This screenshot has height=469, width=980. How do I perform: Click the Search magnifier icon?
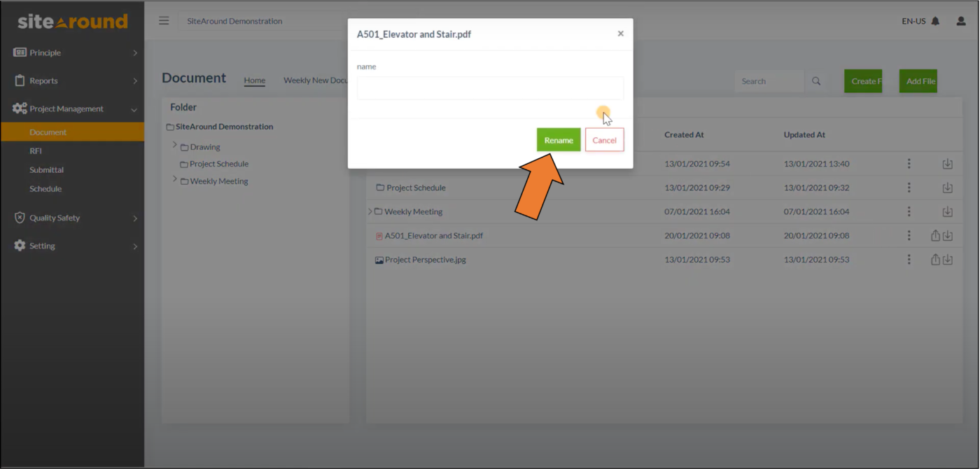(815, 80)
